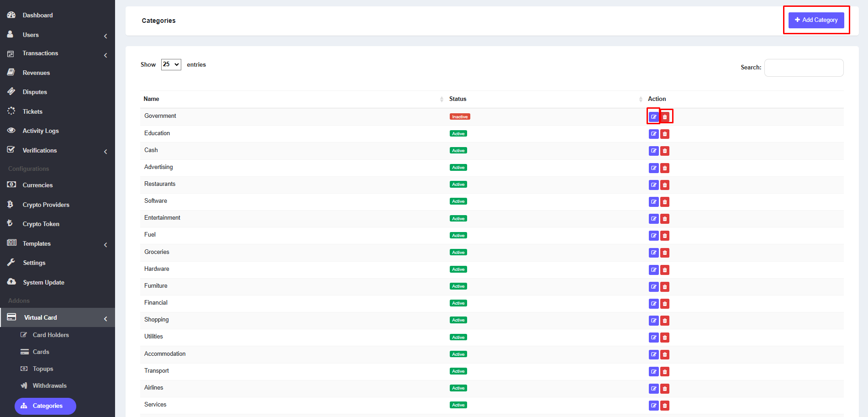Click the red delete icon for Fuel
868x417 pixels.
(665, 236)
